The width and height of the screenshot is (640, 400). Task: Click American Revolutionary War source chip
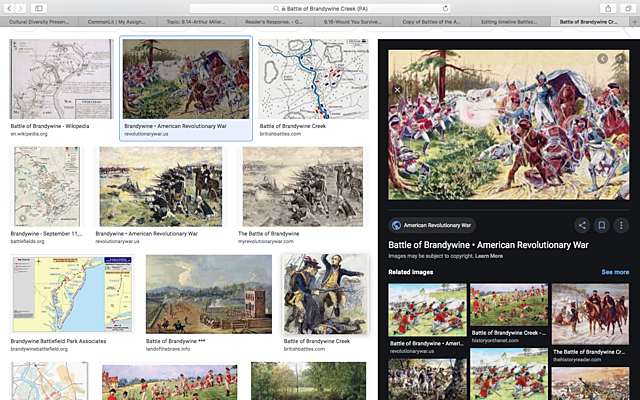432,225
